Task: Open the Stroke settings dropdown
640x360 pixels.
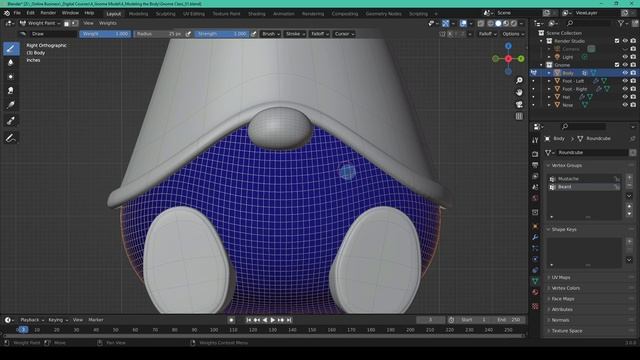Action: pyautogui.click(x=295, y=34)
